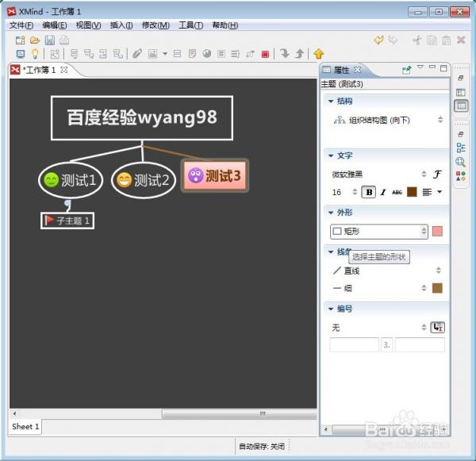Open the line style dropdown 直线

387,271
